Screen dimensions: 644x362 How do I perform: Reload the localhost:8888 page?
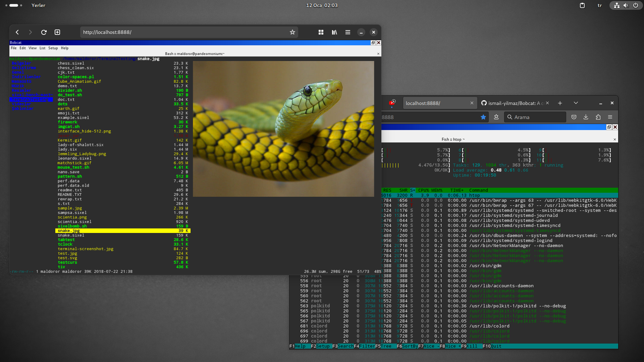click(x=44, y=32)
